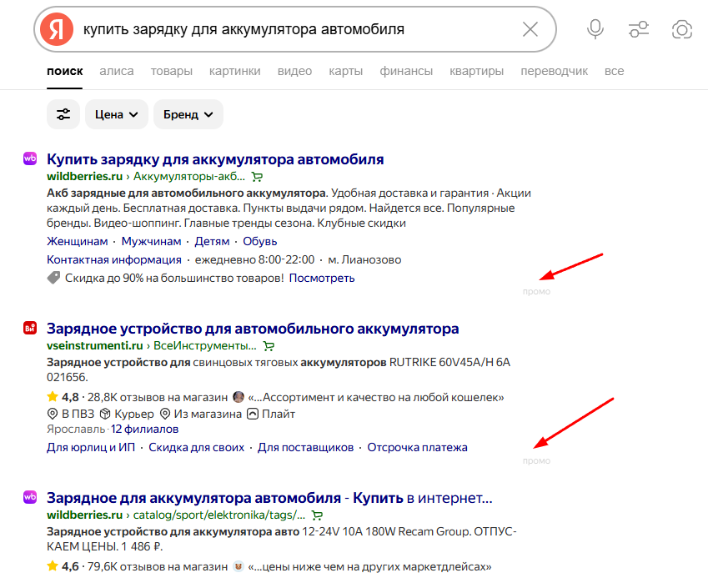Open result Зарядное для аккумулятора автомобиля - Купить
Image resolution: width=708 pixels, height=588 pixels.
point(269,498)
